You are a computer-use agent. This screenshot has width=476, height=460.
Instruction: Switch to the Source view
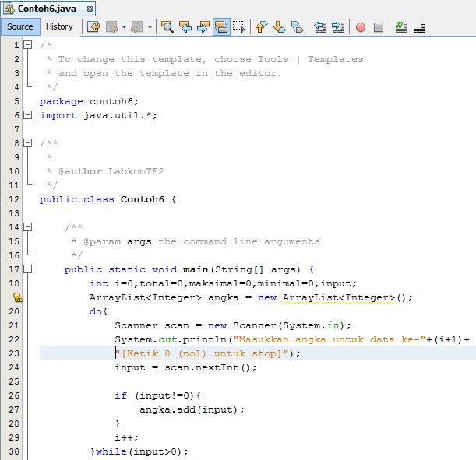click(20, 27)
